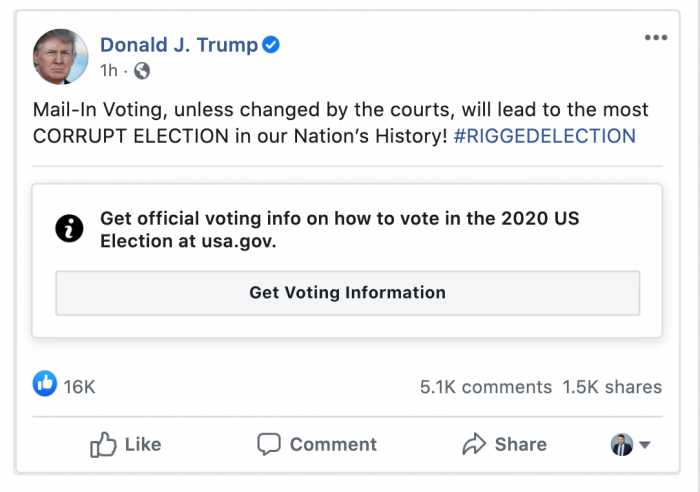Click the black info circle icon
Image resolution: width=700 pixels, height=492 pixels.
69,229
